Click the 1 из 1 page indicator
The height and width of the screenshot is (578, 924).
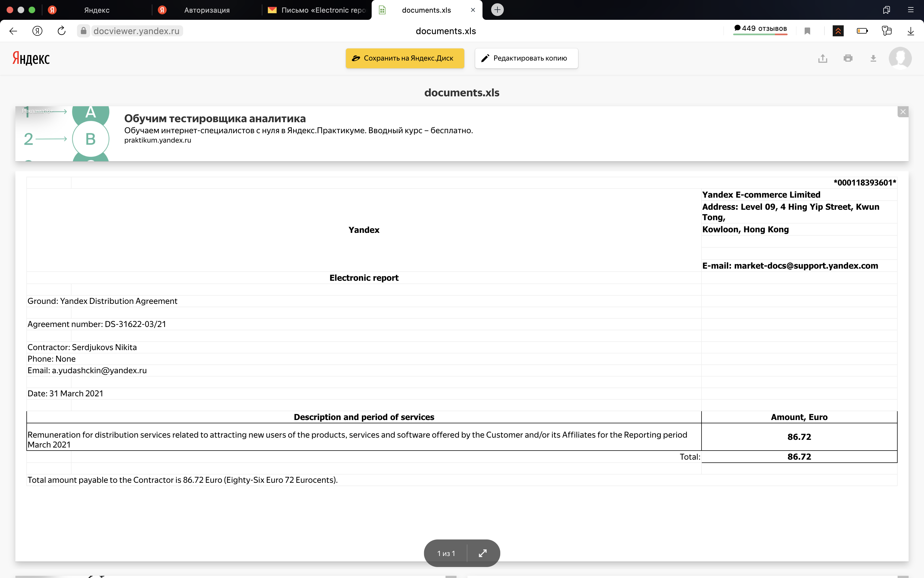[x=446, y=554]
